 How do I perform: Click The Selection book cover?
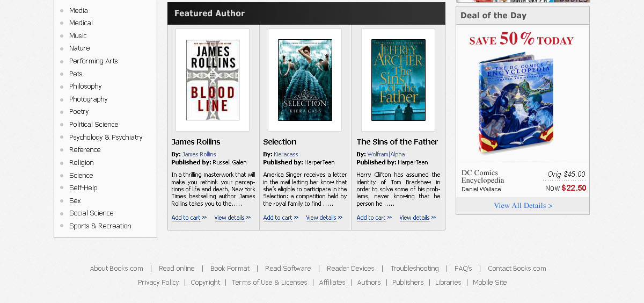(x=305, y=80)
